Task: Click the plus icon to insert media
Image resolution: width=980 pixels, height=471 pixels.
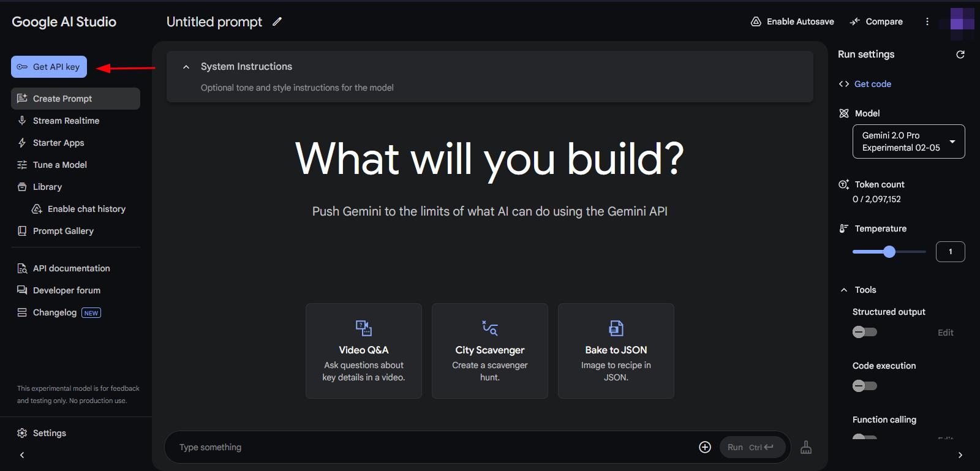Action: tap(705, 447)
